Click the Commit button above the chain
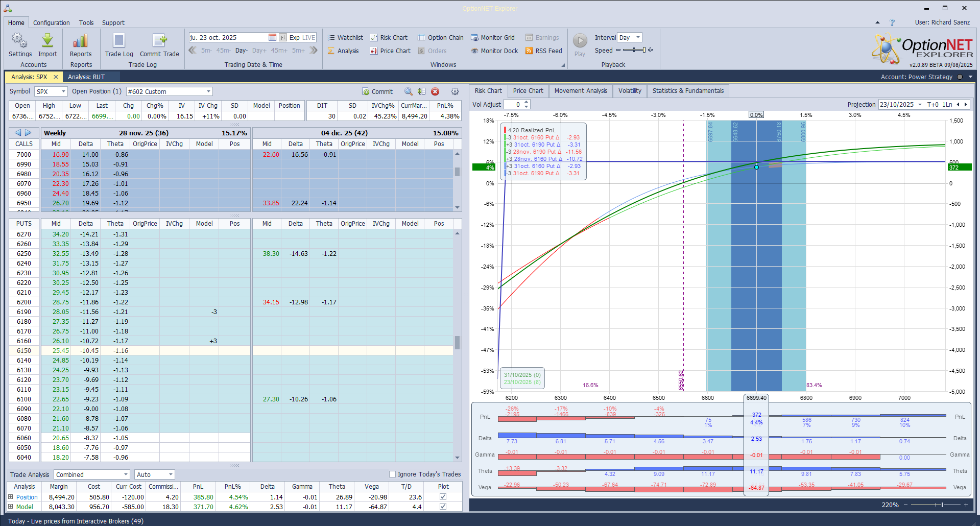 point(378,91)
